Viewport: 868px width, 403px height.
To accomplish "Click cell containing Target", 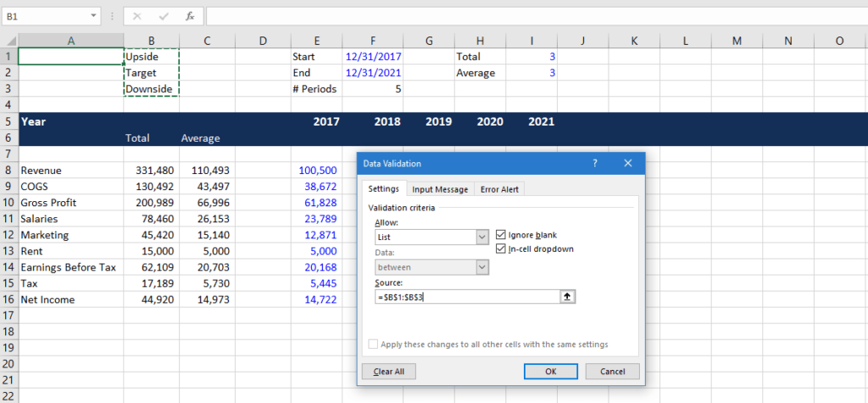I will coord(151,73).
